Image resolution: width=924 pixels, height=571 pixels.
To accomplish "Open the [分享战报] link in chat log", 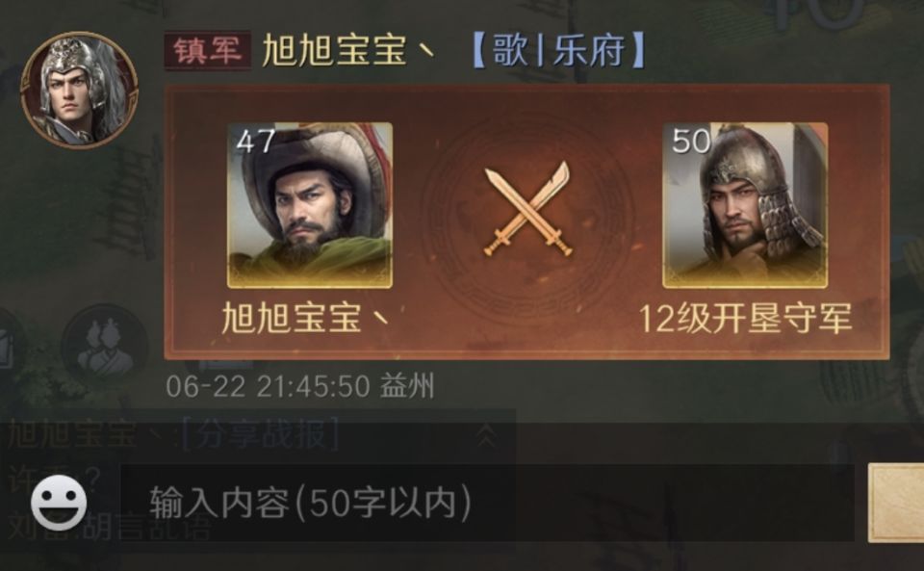I will click(x=260, y=435).
